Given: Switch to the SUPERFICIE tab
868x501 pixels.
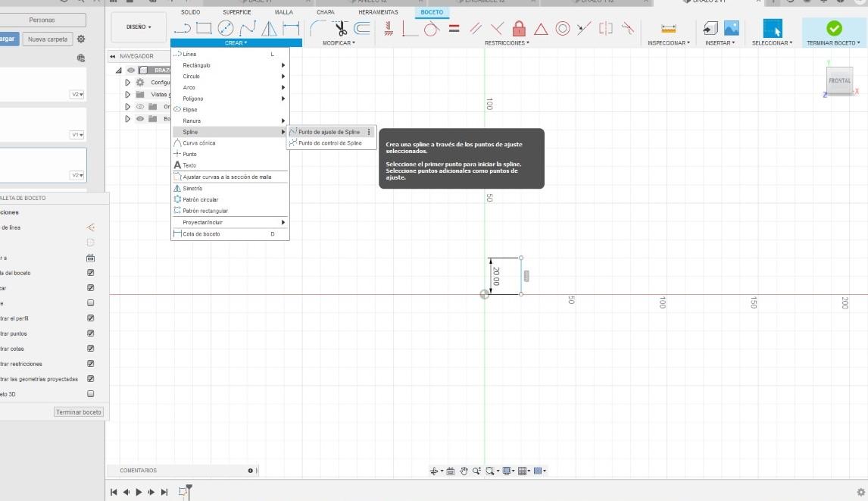Looking at the screenshot, I should pyautogui.click(x=237, y=12).
